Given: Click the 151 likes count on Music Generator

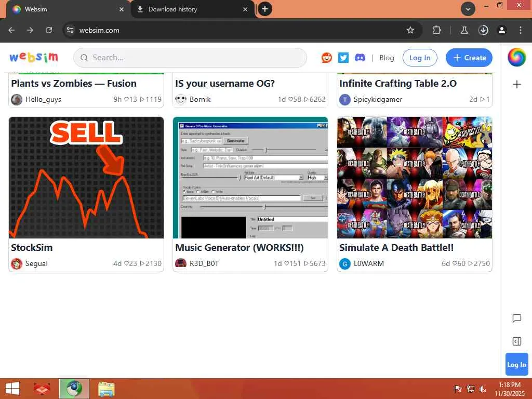Looking at the screenshot, I should click(292, 263).
